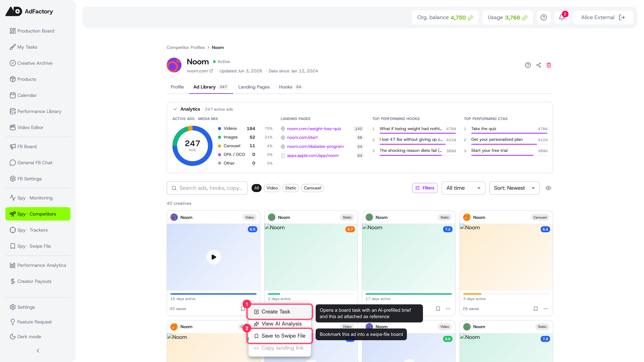Screen dimensions: 644x362
Task: Bookmark the 3 days active Carousel ad
Action: 535,309
